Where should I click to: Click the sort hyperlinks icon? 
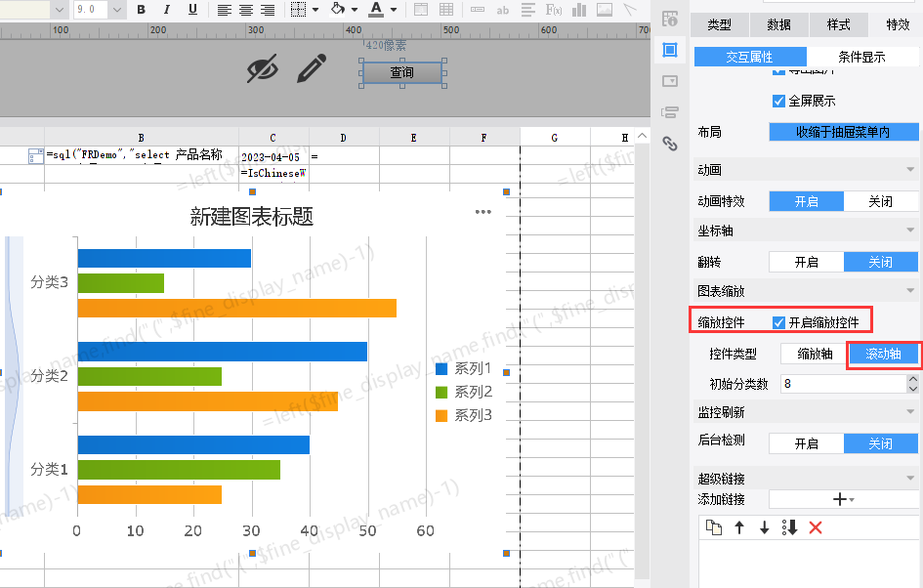[789, 527]
